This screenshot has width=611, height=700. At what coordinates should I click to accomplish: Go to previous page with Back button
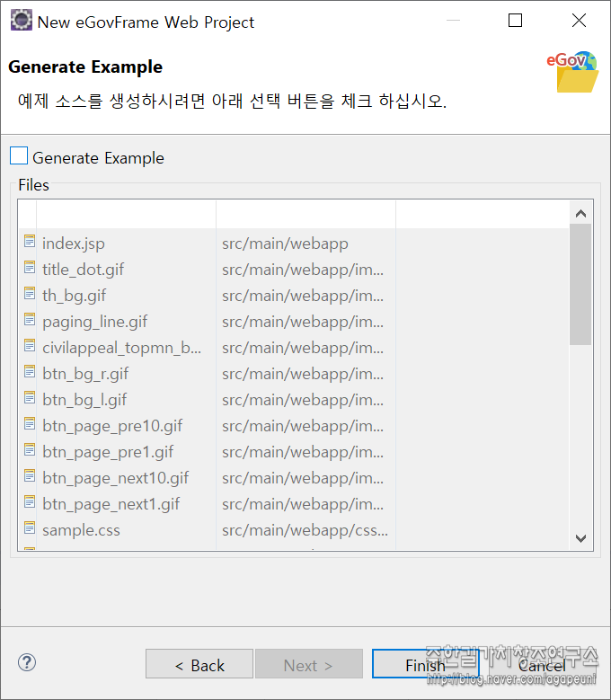[x=199, y=664]
